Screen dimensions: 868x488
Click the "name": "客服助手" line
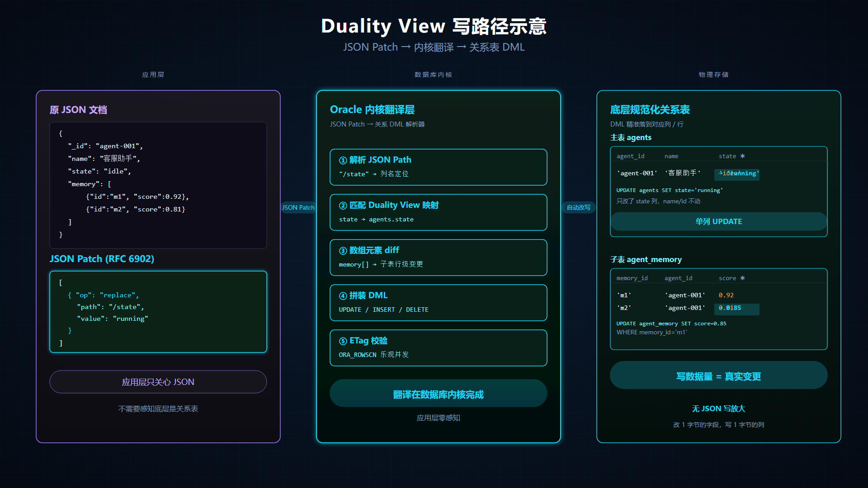104,159
